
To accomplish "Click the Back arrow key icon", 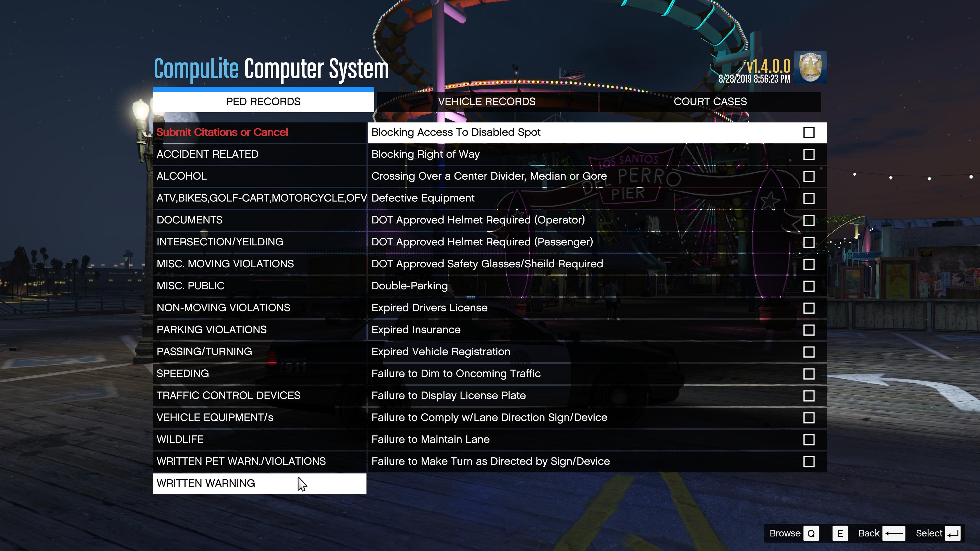I will tap(894, 533).
